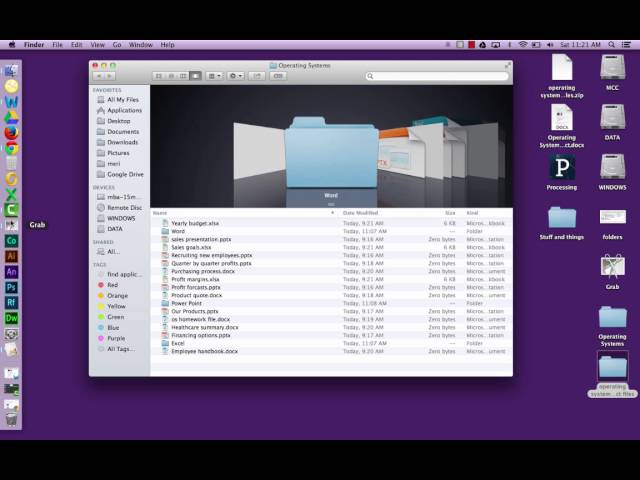Open the View menu
Image resolution: width=640 pixels, height=480 pixels.
(98, 45)
